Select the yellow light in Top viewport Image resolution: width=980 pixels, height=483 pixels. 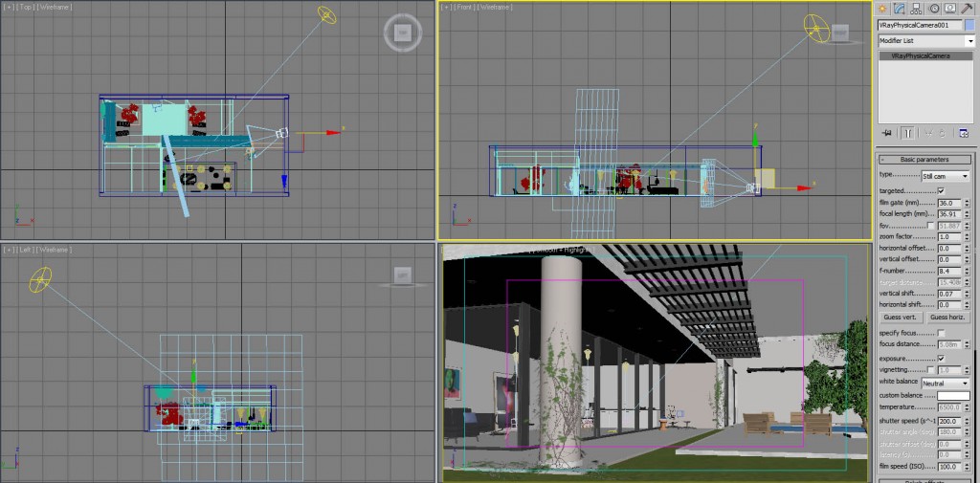point(327,15)
